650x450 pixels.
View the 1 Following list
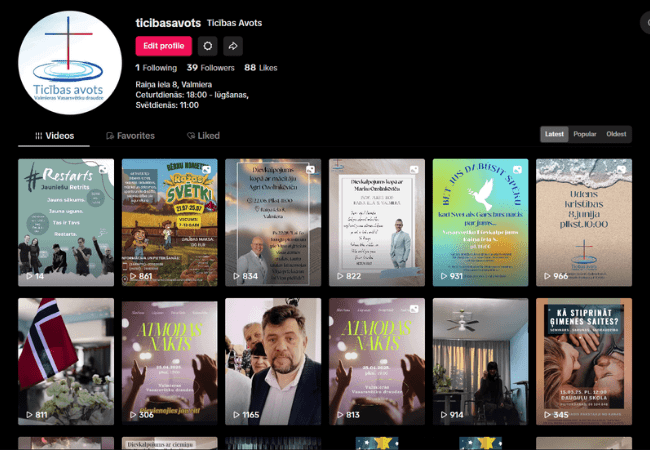pos(153,67)
